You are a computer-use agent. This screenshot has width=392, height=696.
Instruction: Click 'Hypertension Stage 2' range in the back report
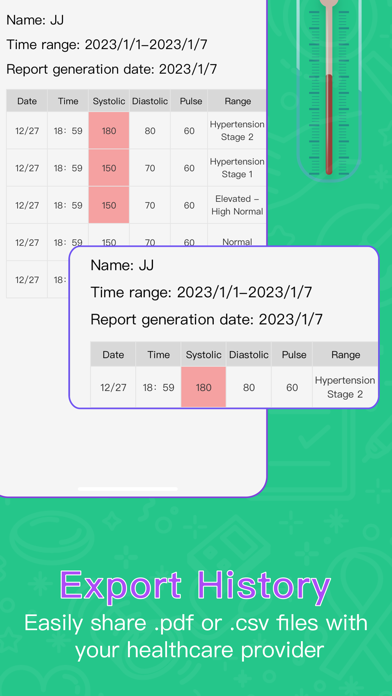point(237,131)
